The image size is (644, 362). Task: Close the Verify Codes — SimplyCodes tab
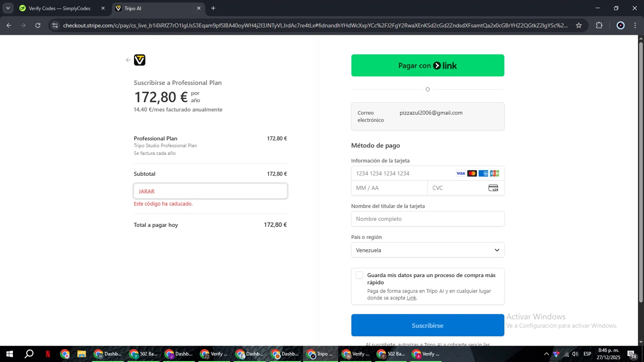coord(103,8)
